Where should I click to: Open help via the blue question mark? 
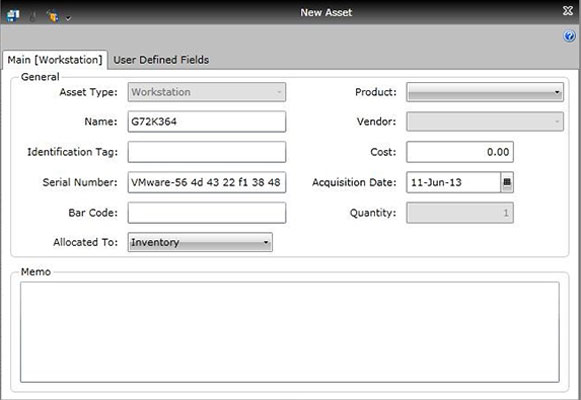(x=569, y=36)
